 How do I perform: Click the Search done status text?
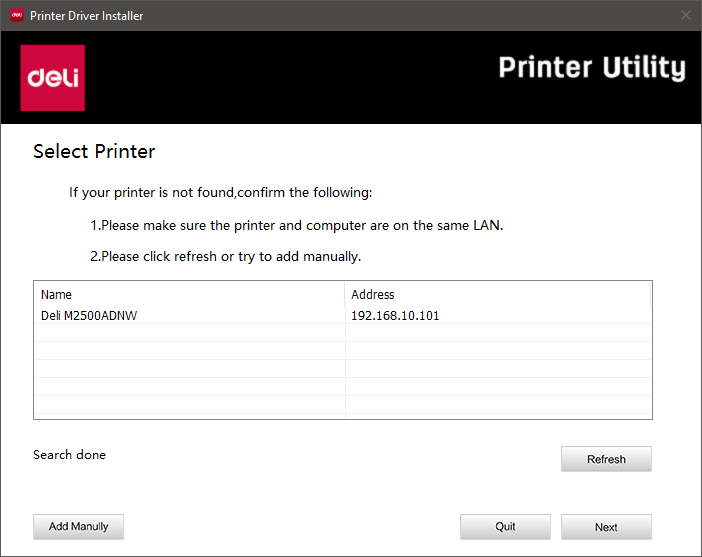69,455
